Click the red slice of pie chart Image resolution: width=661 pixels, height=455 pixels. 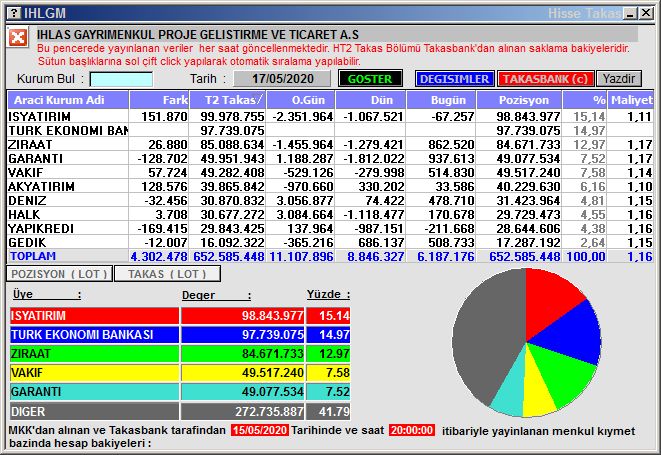coord(546,302)
